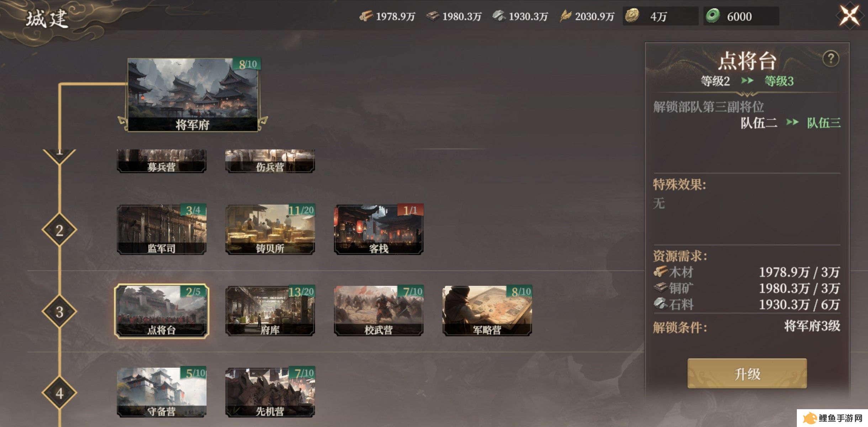Click the copper ore icon in top bar
868x427 pixels.
point(433,16)
